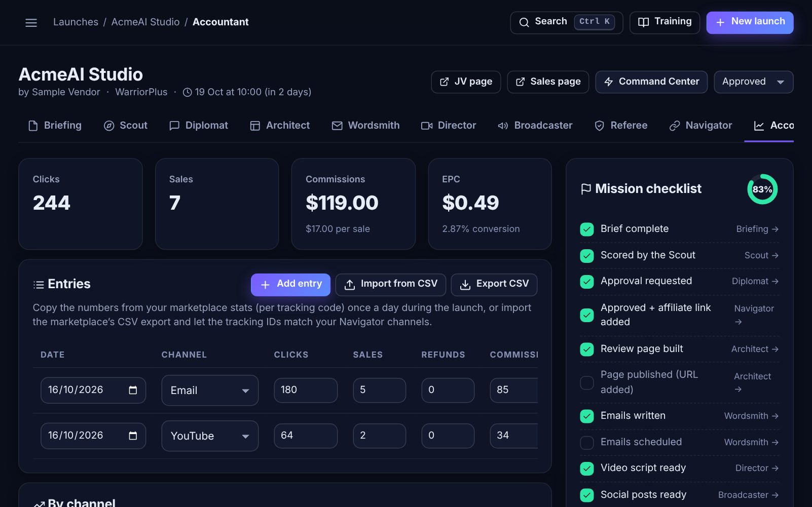The width and height of the screenshot is (812, 507).
Task: Switch to the Scout tab
Action: 126,126
